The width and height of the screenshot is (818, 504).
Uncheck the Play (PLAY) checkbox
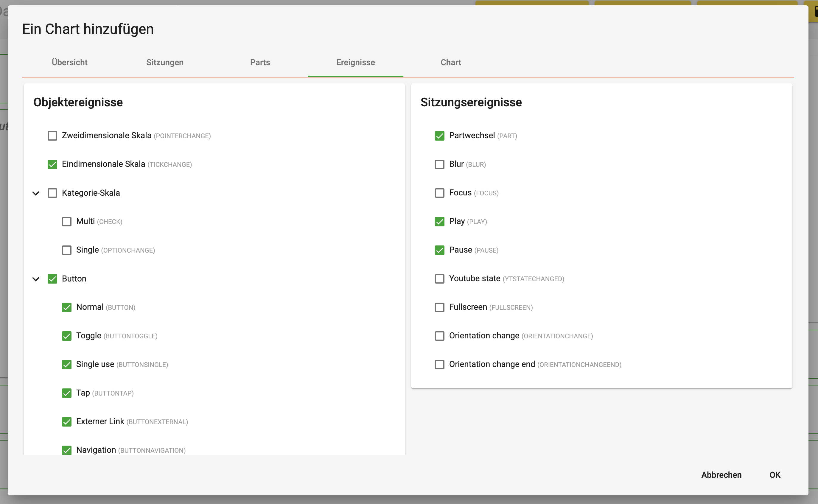coord(440,222)
